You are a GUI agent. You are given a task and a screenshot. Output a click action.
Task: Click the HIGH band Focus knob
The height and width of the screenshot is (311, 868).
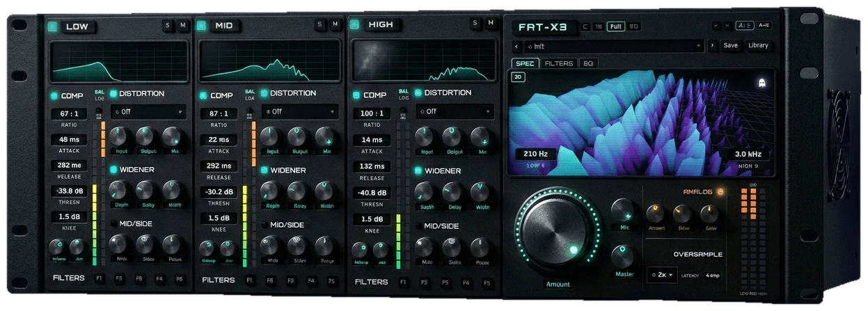[480, 246]
